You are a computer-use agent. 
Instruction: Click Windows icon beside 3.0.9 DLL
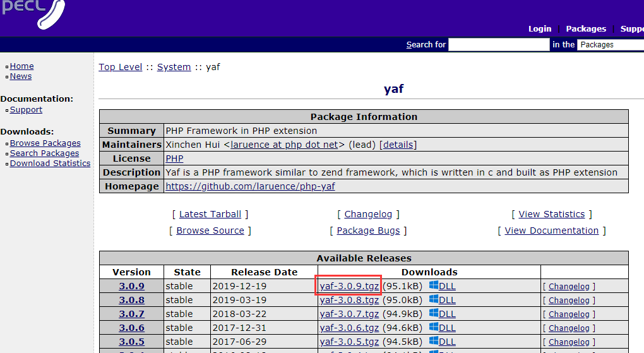[433, 285]
